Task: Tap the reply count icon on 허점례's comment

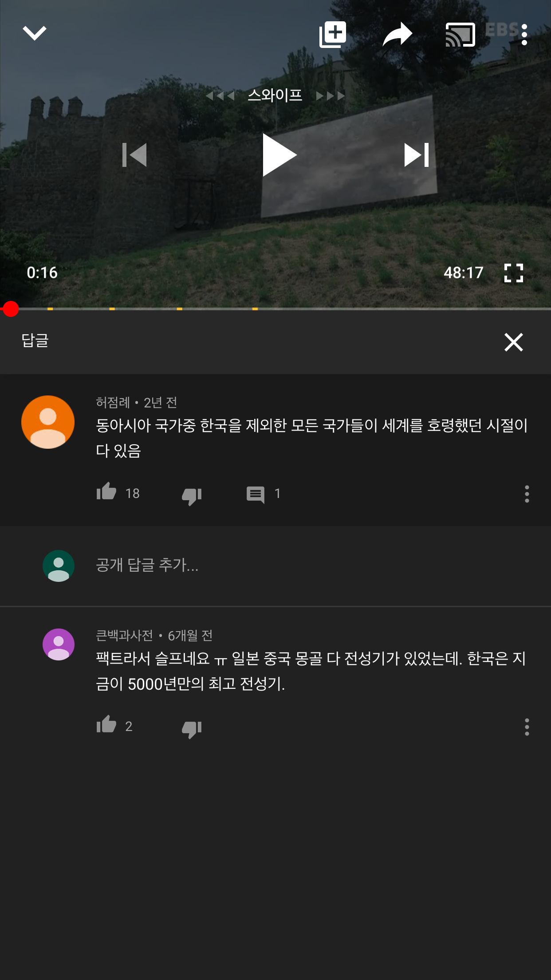Action: 256,494
